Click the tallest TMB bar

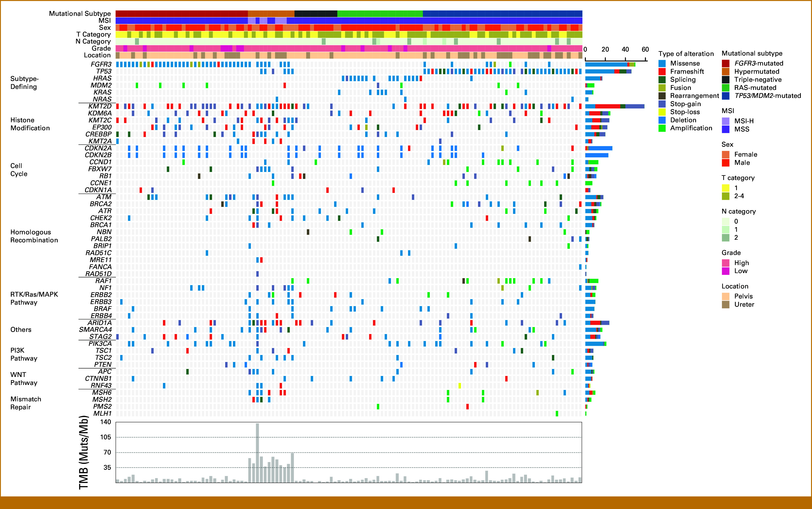tap(257, 452)
